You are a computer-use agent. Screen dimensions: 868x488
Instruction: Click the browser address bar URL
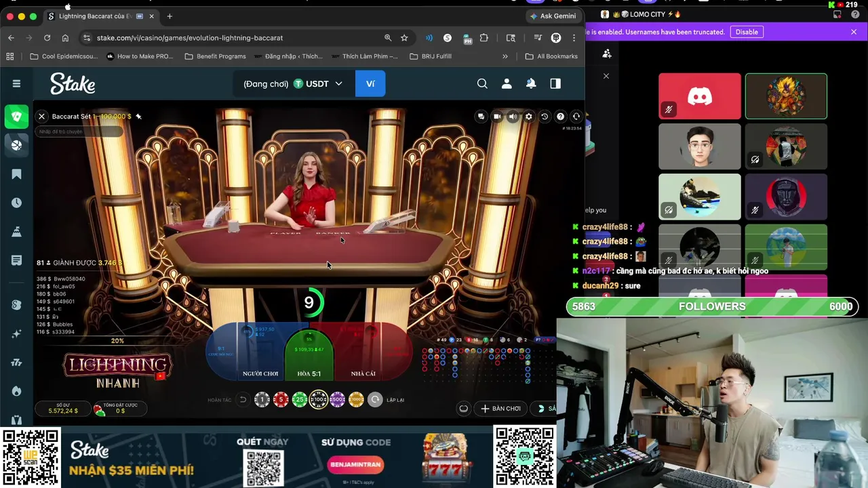coord(190,38)
